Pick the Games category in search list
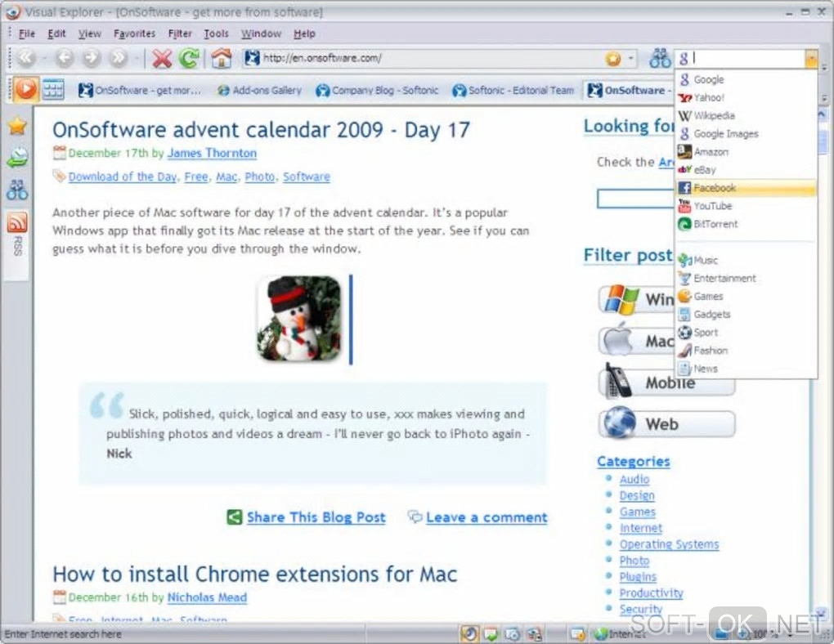The width and height of the screenshot is (834, 644). click(x=746, y=296)
